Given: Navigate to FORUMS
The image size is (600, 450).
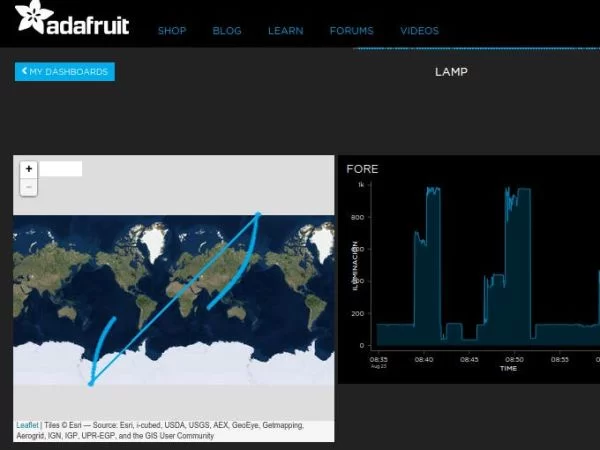Looking at the screenshot, I should (351, 31).
